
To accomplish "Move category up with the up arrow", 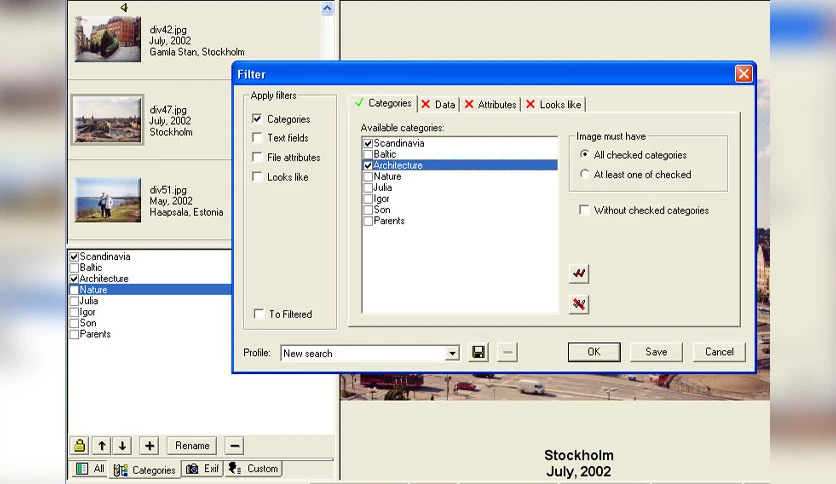I will pos(102,446).
